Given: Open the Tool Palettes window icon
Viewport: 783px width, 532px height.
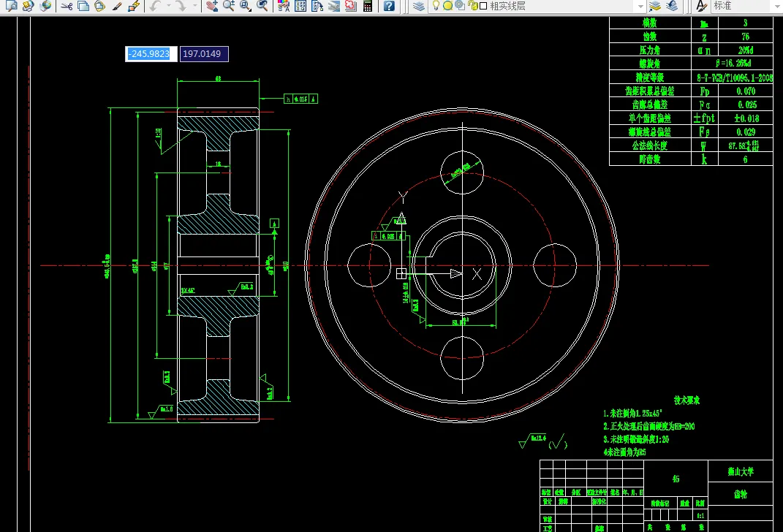Looking at the screenshot, I should [x=317, y=6].
